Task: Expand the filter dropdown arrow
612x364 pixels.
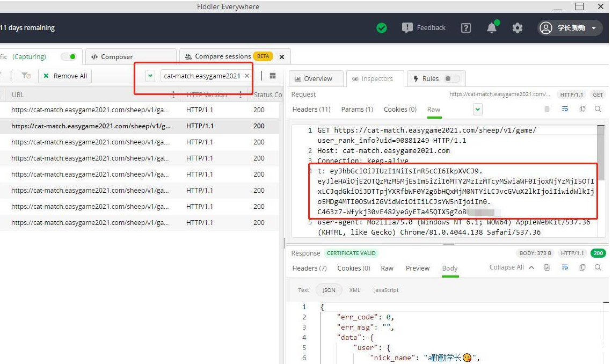Action: [x=150, y=76]
